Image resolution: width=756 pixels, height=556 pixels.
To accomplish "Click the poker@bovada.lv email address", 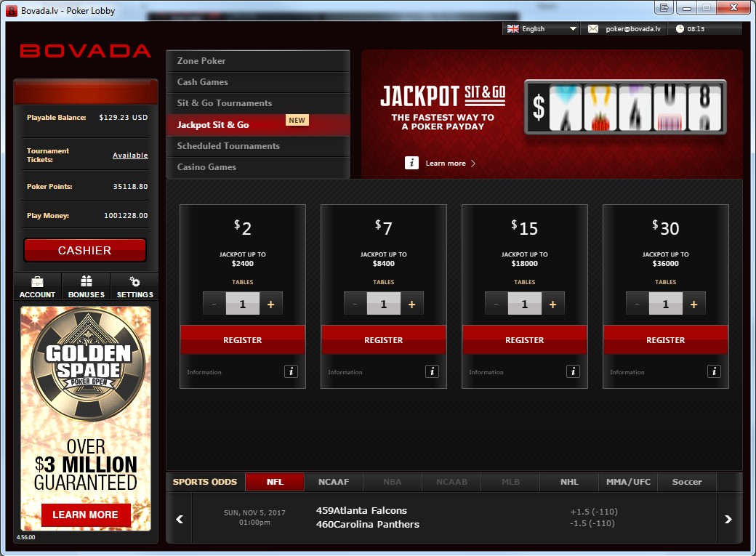I will (x=633, y=29).
